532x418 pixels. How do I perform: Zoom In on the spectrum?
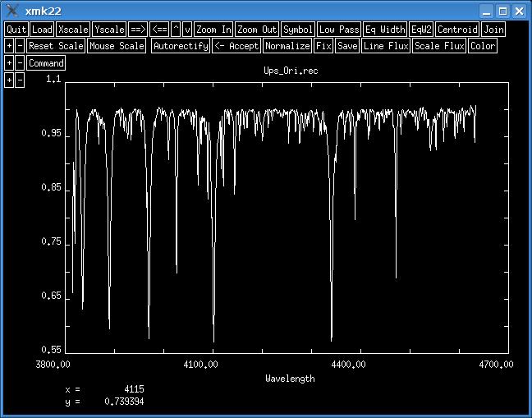213,30
